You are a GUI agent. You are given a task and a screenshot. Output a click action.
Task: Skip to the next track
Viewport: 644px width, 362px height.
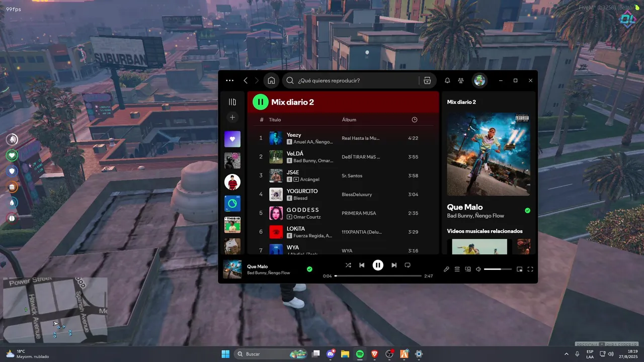394,265
